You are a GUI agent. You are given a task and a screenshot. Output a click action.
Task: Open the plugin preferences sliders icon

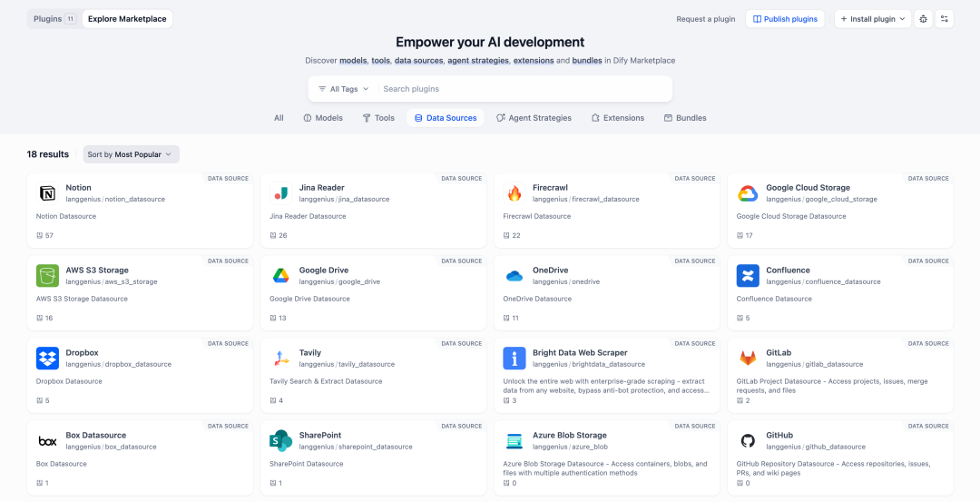click(945, 19)
